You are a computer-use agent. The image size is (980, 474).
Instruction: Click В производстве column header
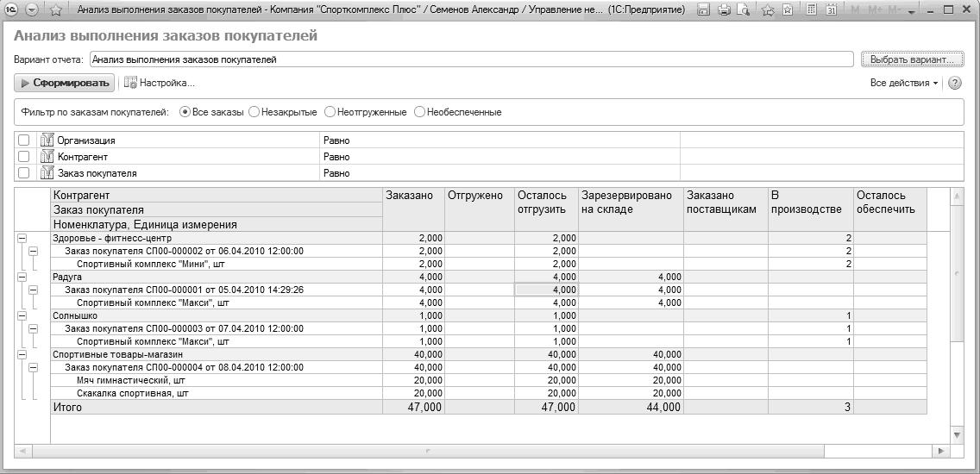tap(811, 209)
